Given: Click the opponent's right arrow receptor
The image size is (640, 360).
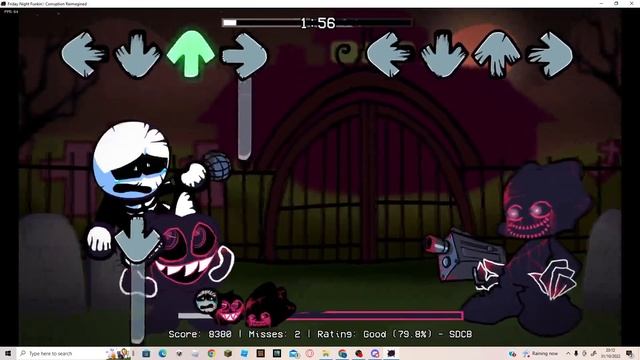Looking at the screenshot, I should pyautogui.click(x=244, y=56).
